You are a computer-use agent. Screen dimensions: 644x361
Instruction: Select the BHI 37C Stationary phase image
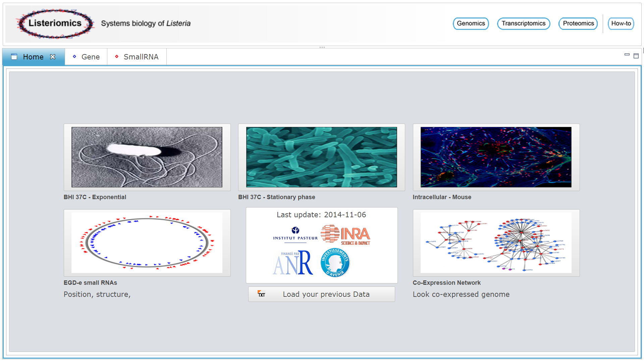tap(321, 157)
